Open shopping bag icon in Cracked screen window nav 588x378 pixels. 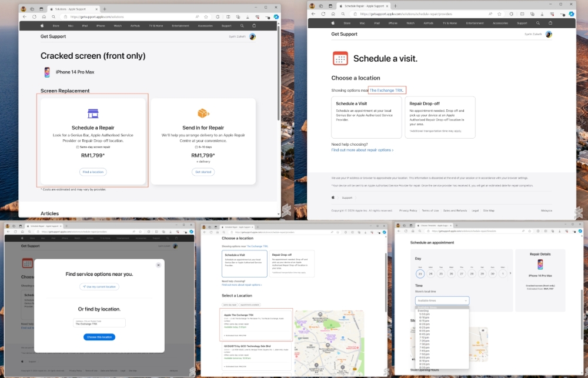(254, 26)
